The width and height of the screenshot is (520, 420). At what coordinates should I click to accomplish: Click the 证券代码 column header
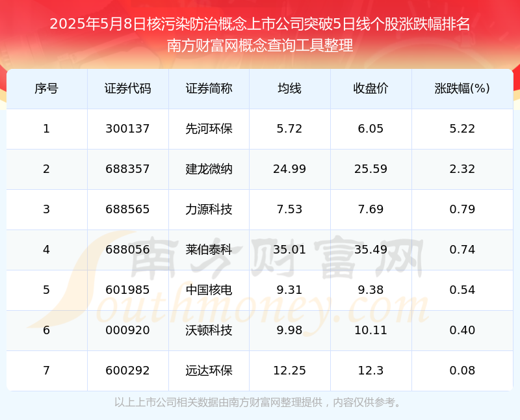click(x=127, y=88)
